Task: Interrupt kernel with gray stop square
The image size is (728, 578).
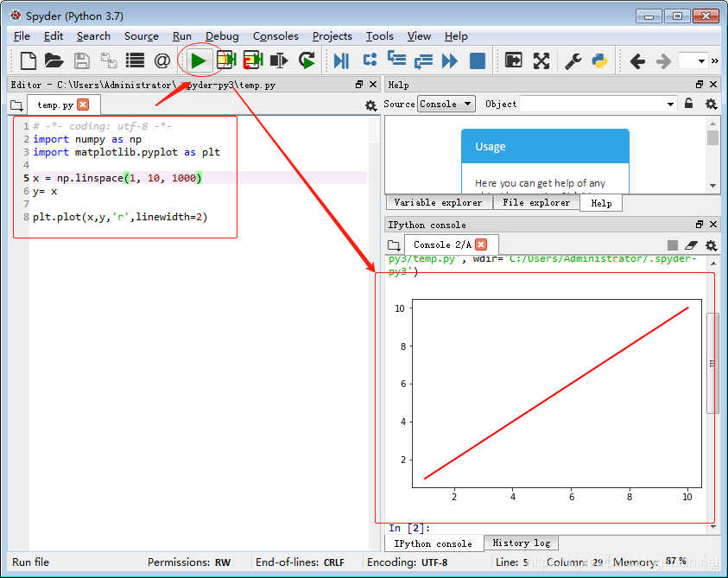Action: pos(672,245)
